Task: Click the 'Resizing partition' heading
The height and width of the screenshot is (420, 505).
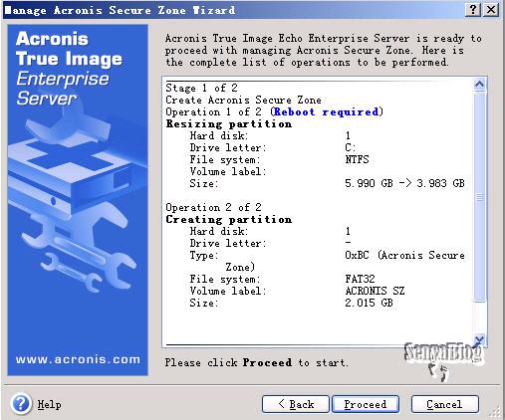Action: (x=229, y=123)
